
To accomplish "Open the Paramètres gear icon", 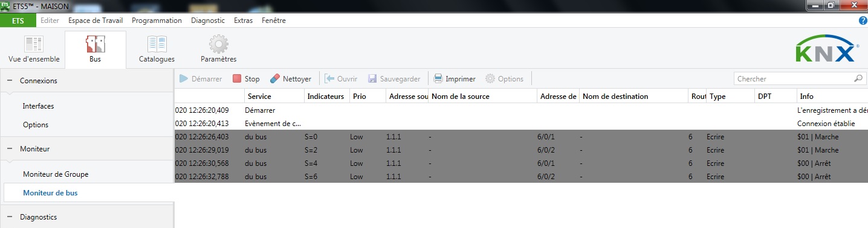I will pos(218,45).
